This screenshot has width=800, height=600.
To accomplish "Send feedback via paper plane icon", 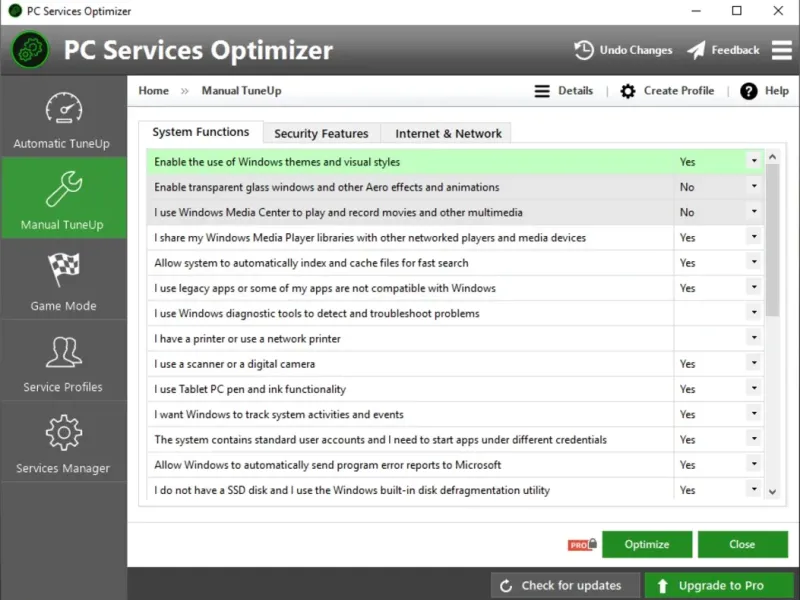I will [x=696, y=50].
